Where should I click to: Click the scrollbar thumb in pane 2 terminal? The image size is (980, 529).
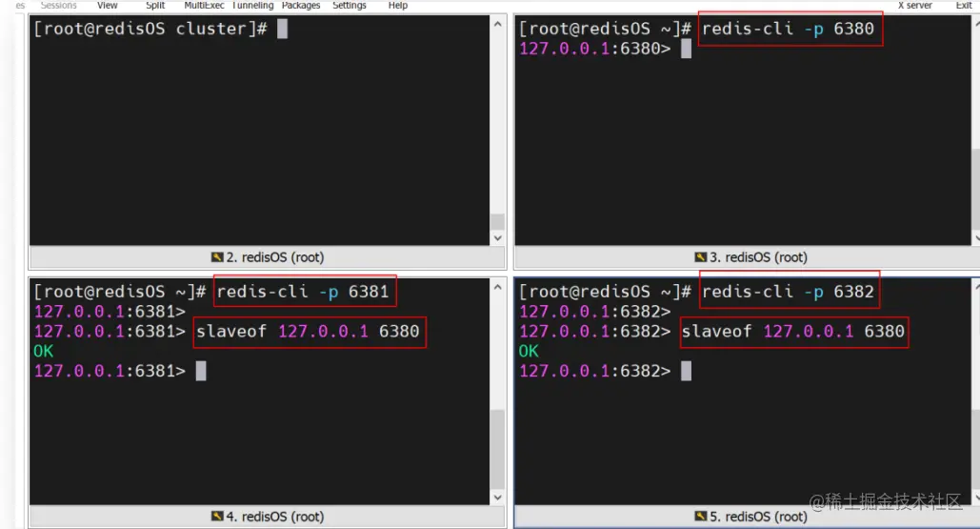[497, 222]
